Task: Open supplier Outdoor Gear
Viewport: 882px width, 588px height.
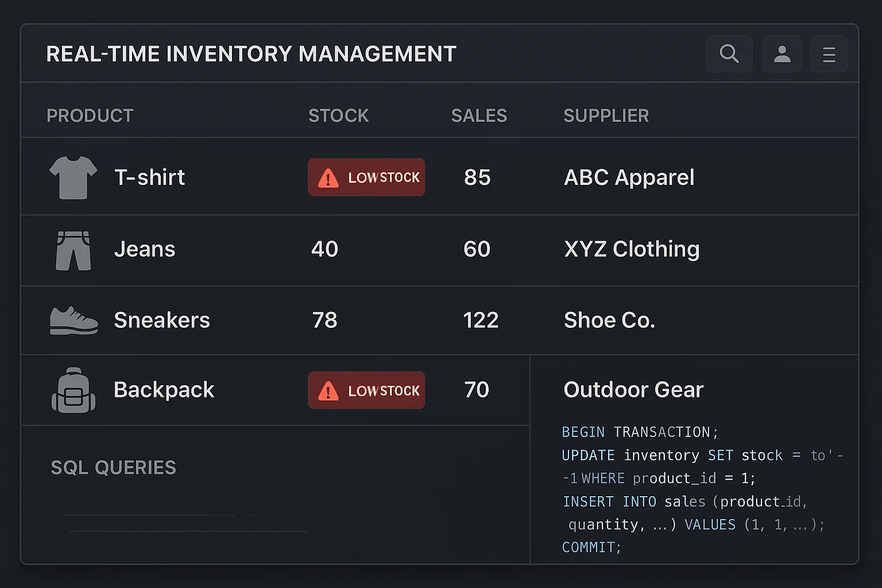Action: tap(634, 390)
